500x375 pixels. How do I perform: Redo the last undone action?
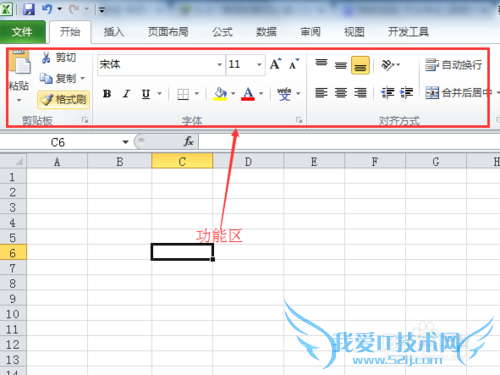pyautogui.click(x=74, y=9)
